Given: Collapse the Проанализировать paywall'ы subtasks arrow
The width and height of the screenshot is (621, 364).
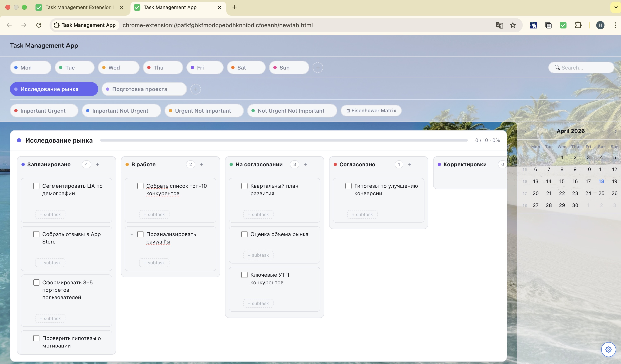Looking at the screenshot, I should [x=132, y=234].
